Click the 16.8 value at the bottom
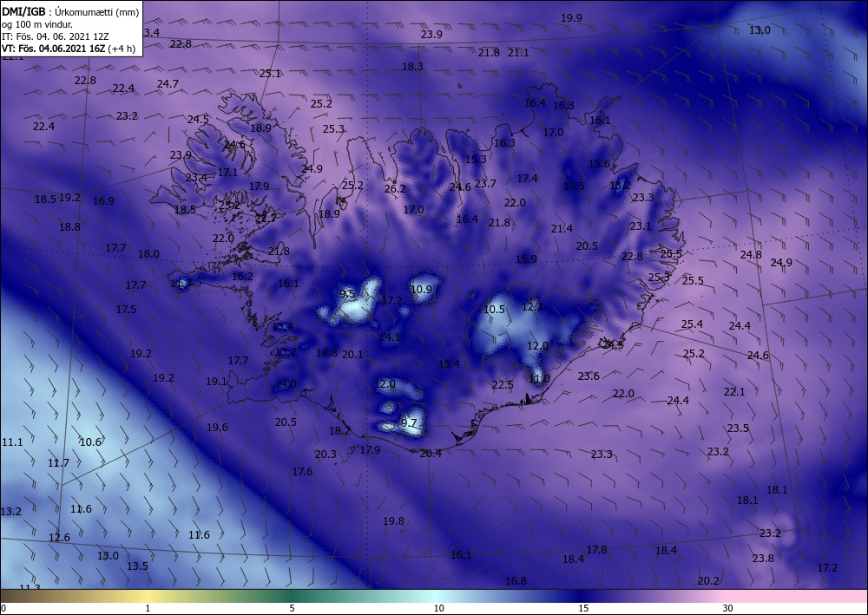The height and width of the screenshot is (615, 868). click(x=516, y=580)
